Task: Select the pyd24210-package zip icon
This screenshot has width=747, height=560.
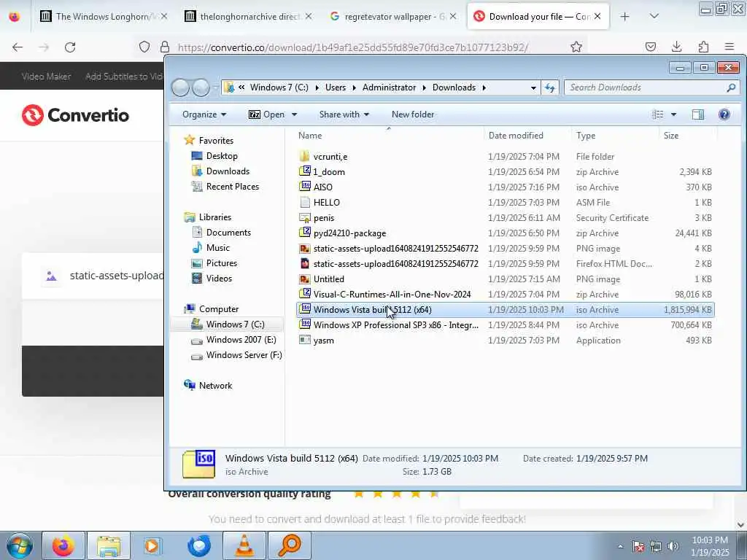Action: pos(304,233)
